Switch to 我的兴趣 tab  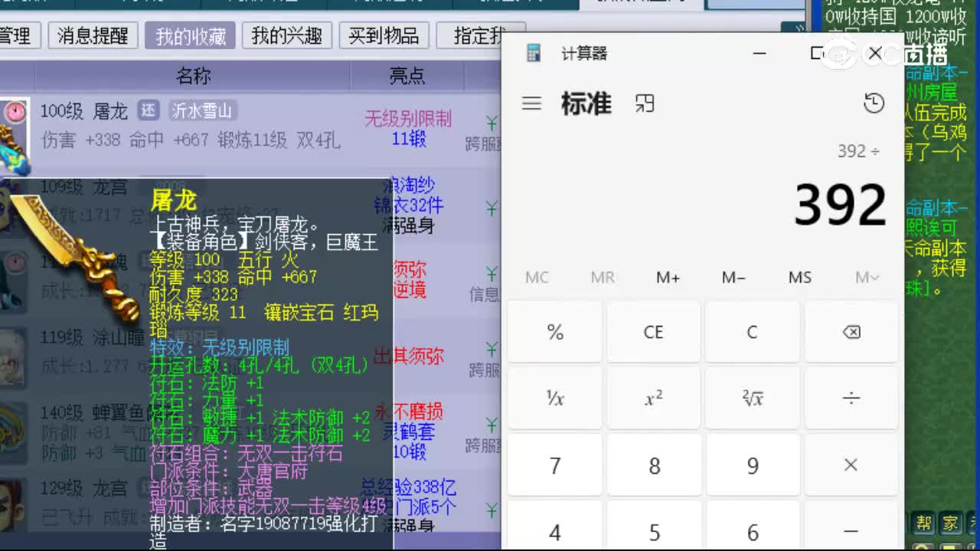tap(286, 35)
